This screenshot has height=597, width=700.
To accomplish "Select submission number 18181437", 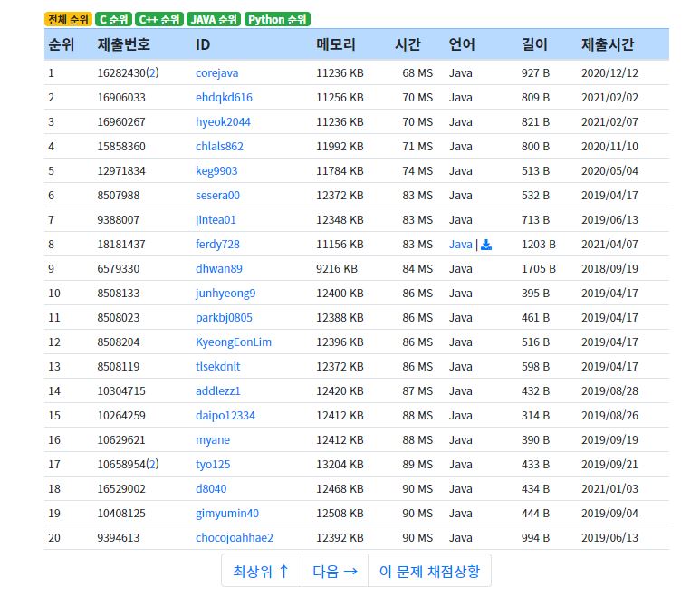I will (121, 245).
